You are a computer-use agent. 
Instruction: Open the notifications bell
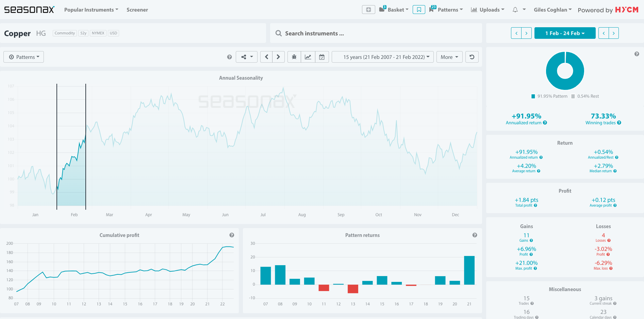click(x=515, y=10)
